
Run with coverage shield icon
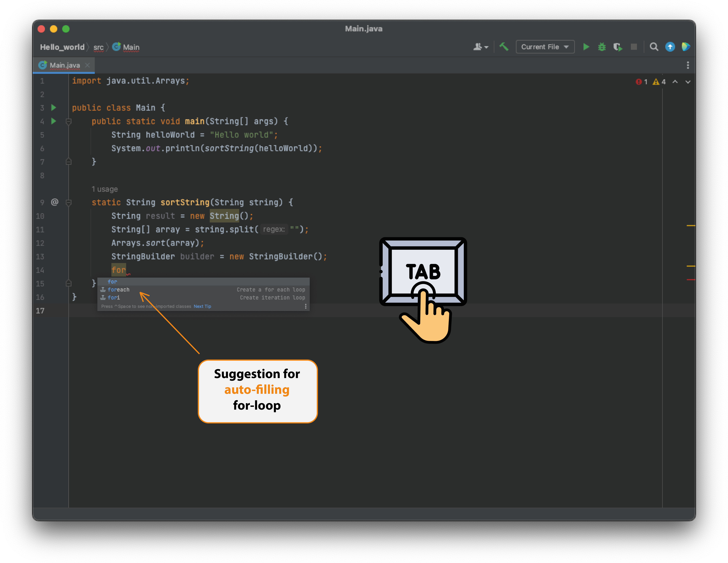618,47
